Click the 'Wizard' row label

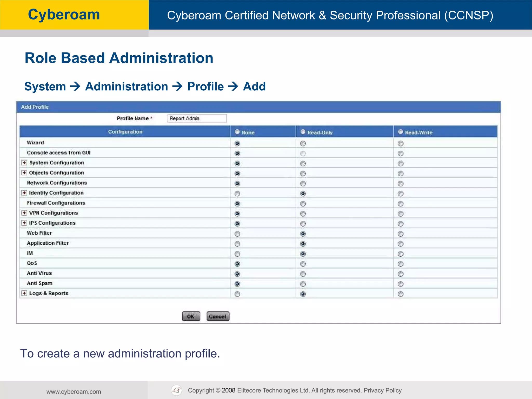(35, 143)
